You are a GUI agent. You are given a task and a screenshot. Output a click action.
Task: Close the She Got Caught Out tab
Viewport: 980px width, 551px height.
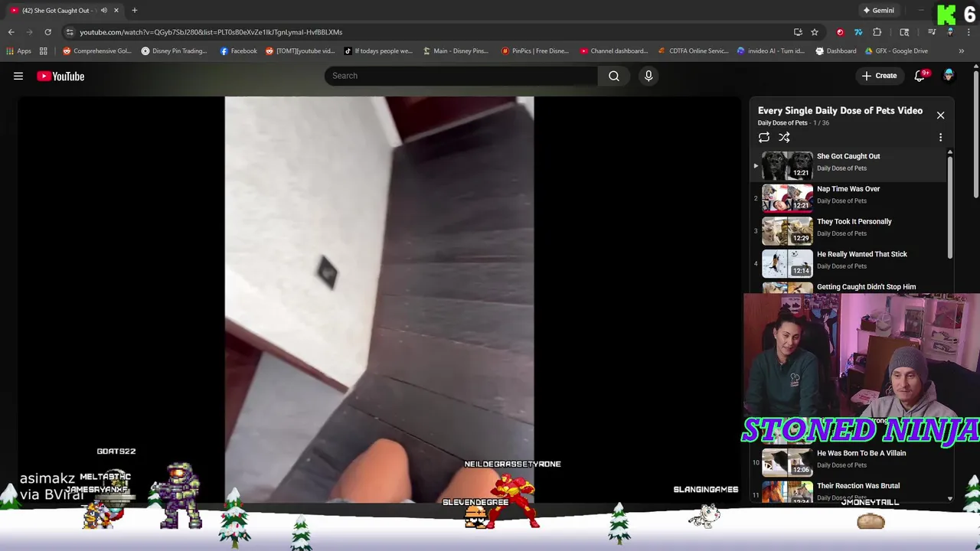tap(116, 11)
